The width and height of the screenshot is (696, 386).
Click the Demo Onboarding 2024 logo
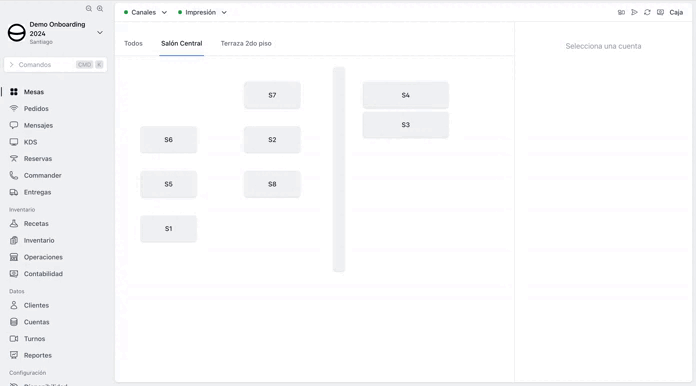[17, 33]
